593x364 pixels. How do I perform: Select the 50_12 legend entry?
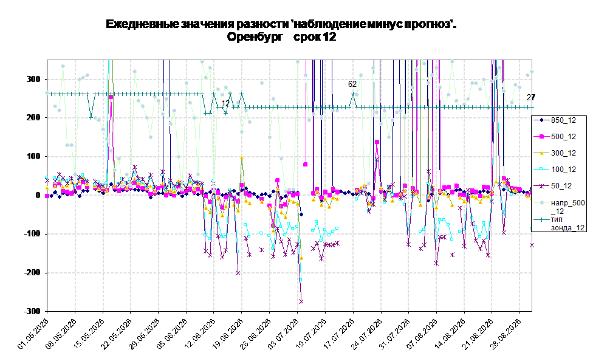click(x=553, y=186)
